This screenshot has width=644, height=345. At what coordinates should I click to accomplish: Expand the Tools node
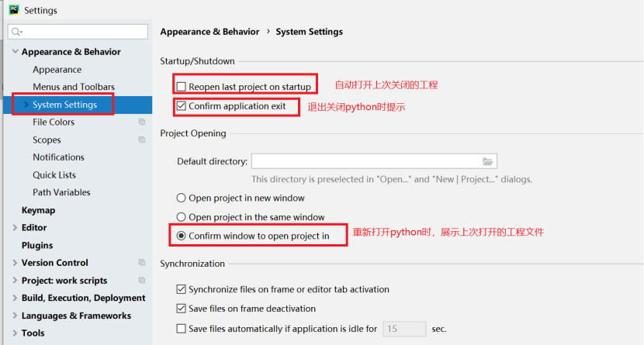[15, 333]
